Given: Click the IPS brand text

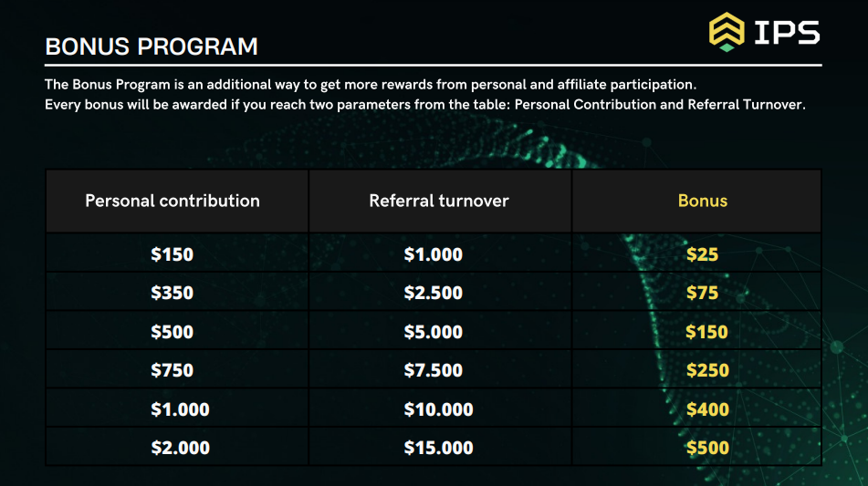Looking at the screenshot, I should (787, 33).
